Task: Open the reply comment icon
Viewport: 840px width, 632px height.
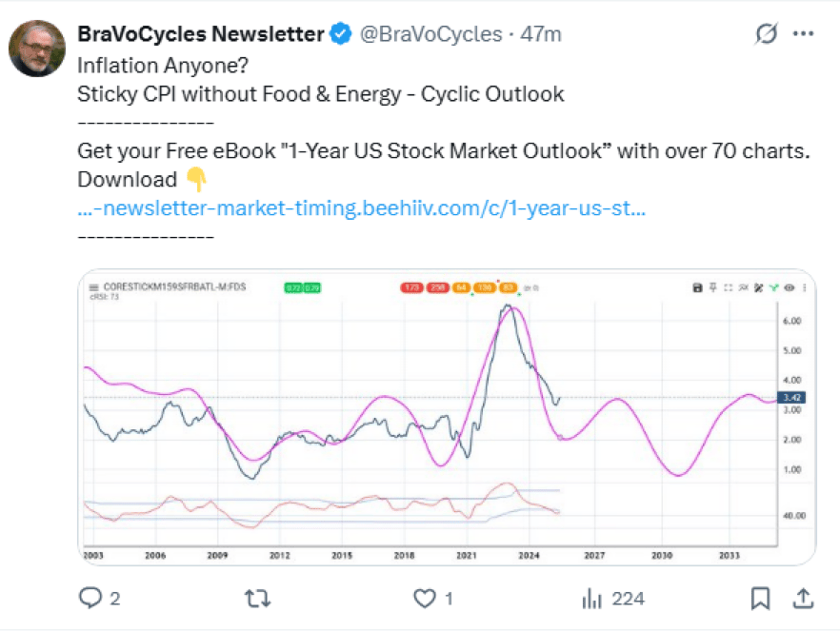Action: coord(90,599)
